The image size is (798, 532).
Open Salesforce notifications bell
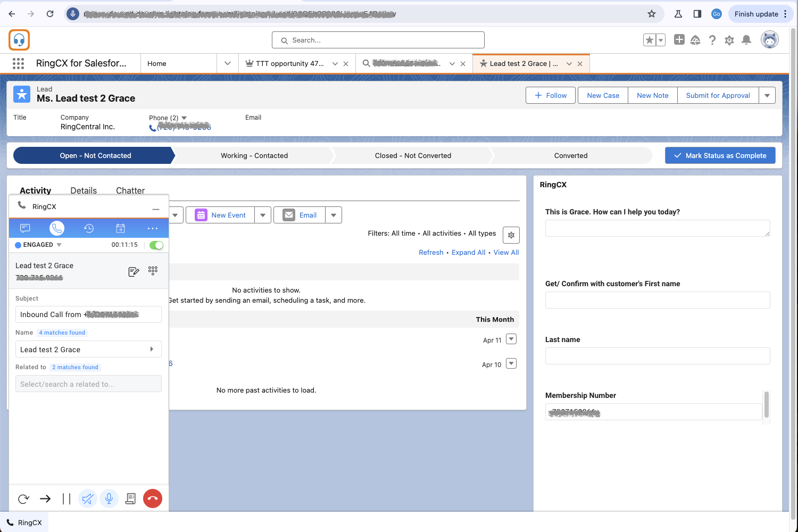tap(746, 40)
